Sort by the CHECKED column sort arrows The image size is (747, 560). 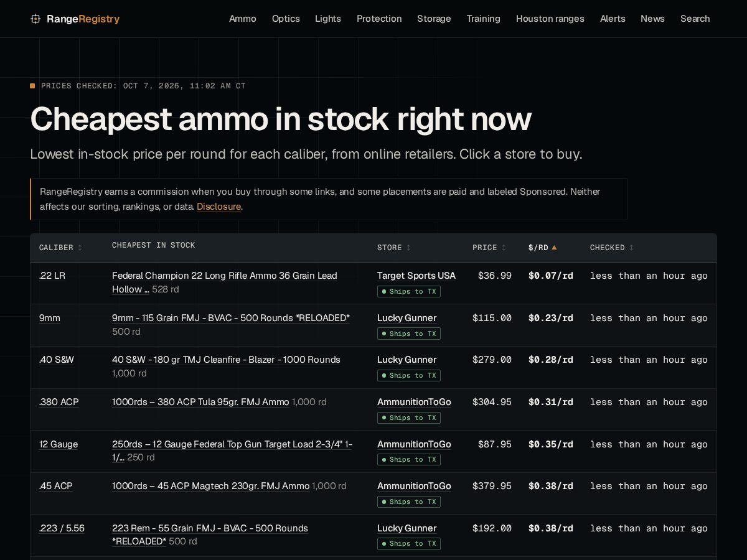(x=631, y=248)
